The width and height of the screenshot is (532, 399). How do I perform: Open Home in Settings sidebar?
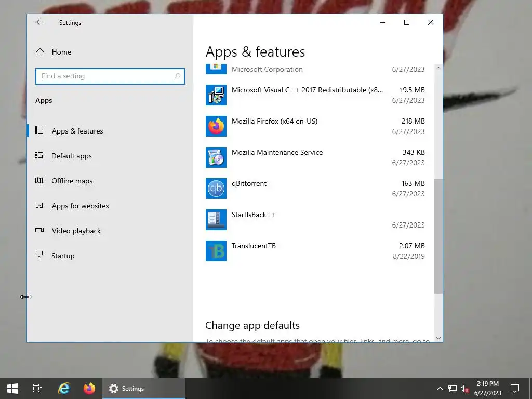[110, 52]
